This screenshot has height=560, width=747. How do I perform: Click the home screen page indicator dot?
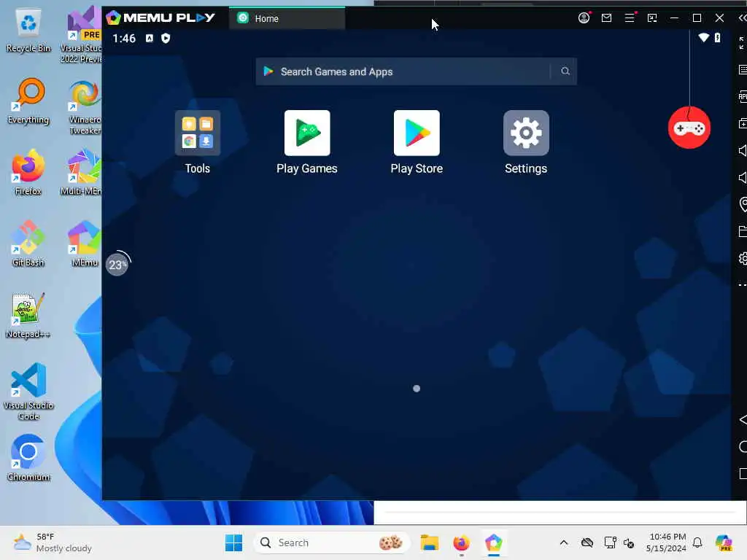417,389
